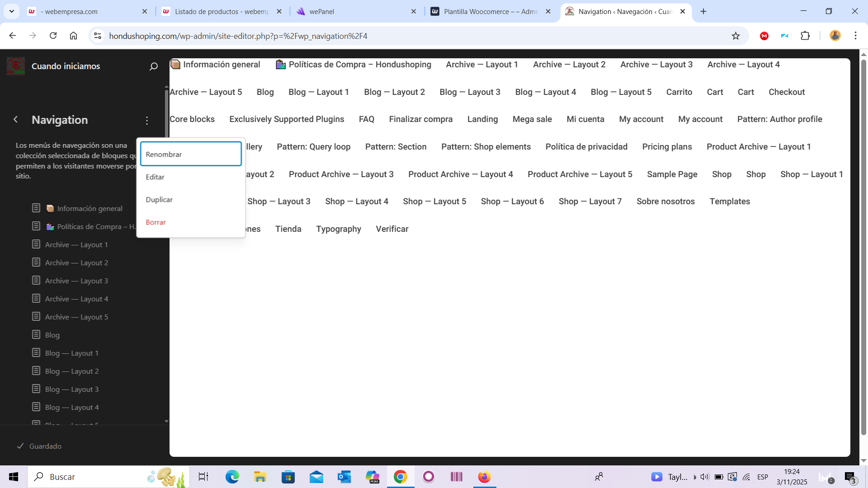
Task: Click the Navigation three-dot options icon
Action: point(147,121)
